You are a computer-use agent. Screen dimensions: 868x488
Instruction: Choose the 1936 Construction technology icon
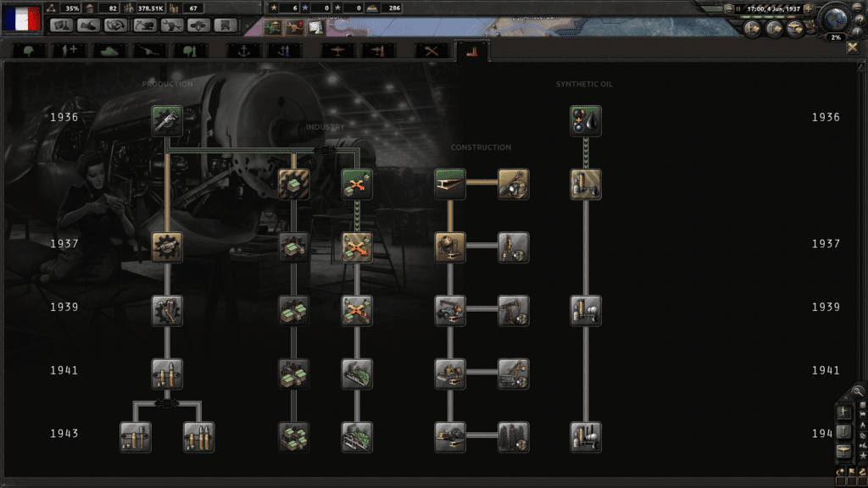pyautogui.click(x=450, y=184)
